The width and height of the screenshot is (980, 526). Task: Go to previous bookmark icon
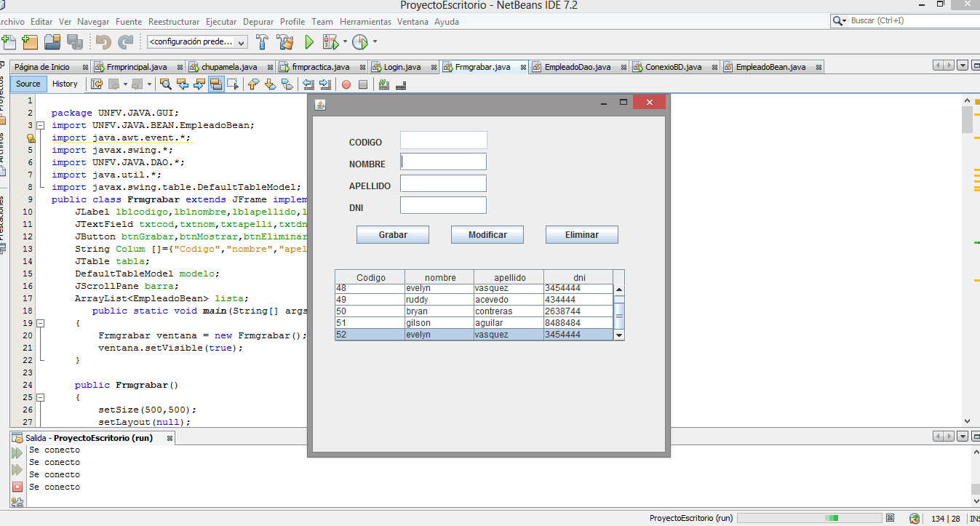253,84
